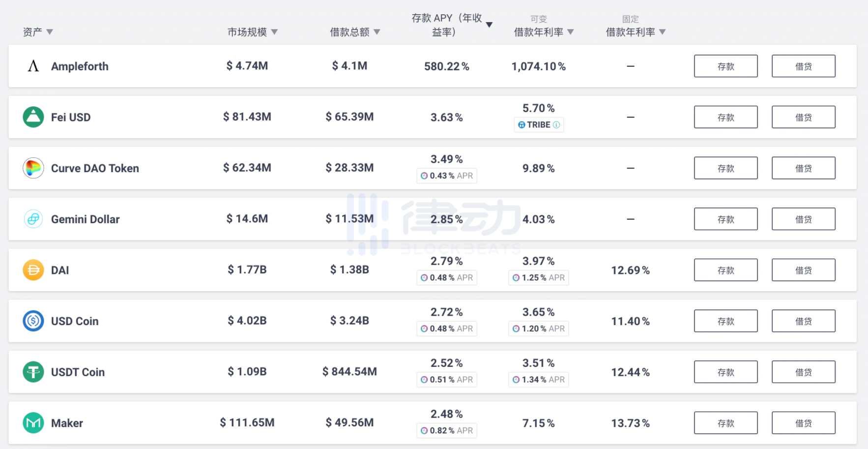This screenshot has width=868, height=449.
Task: Sort the table by 市场规模
Action: click(x=274, y=32)
